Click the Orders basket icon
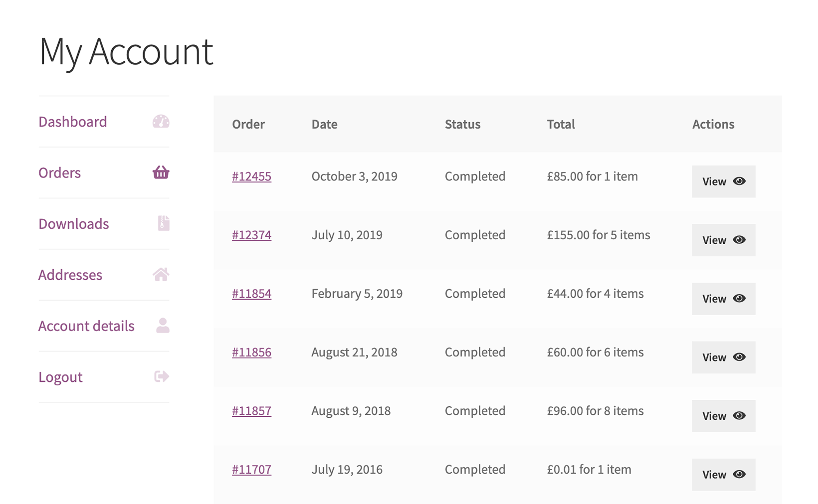This screenshot has height=504, width=818. coord(161,172)
